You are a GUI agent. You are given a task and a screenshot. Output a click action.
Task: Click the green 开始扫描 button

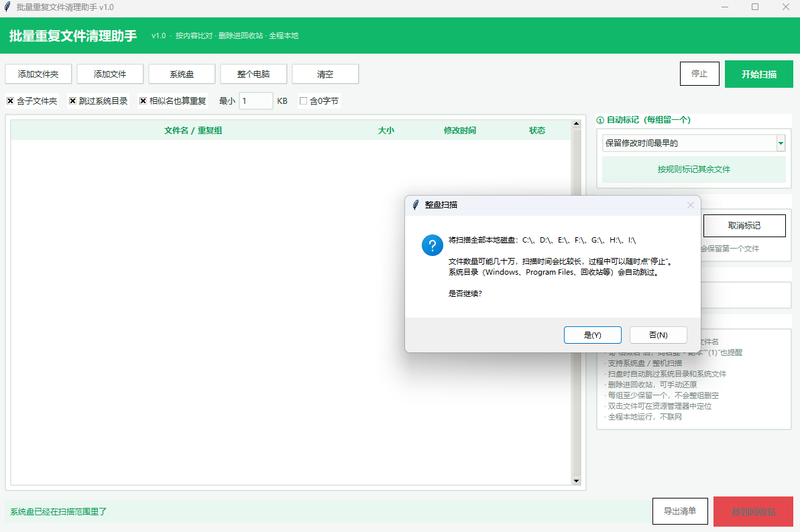(758, 74)
